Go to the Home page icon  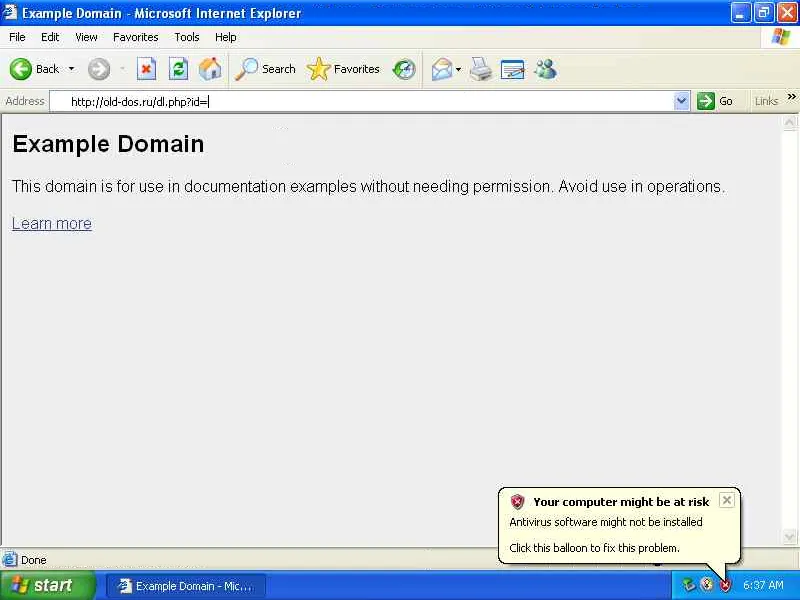pyautogui.click(x=210, y=69)
